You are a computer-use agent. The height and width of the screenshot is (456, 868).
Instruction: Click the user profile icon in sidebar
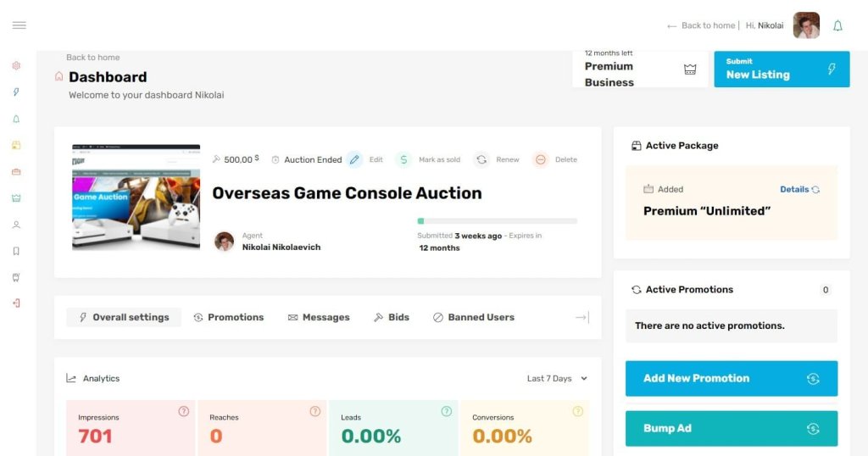pyautogui.click(x=16, y=225)
